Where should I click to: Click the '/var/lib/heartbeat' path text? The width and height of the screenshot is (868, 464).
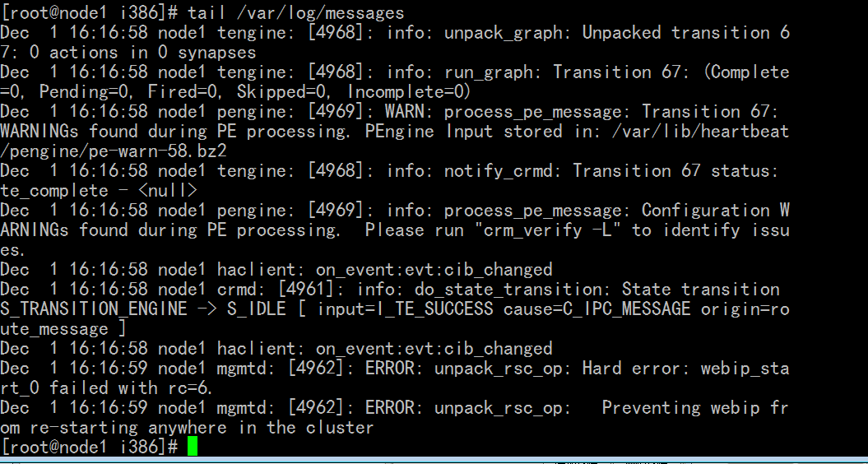(700, 132)
